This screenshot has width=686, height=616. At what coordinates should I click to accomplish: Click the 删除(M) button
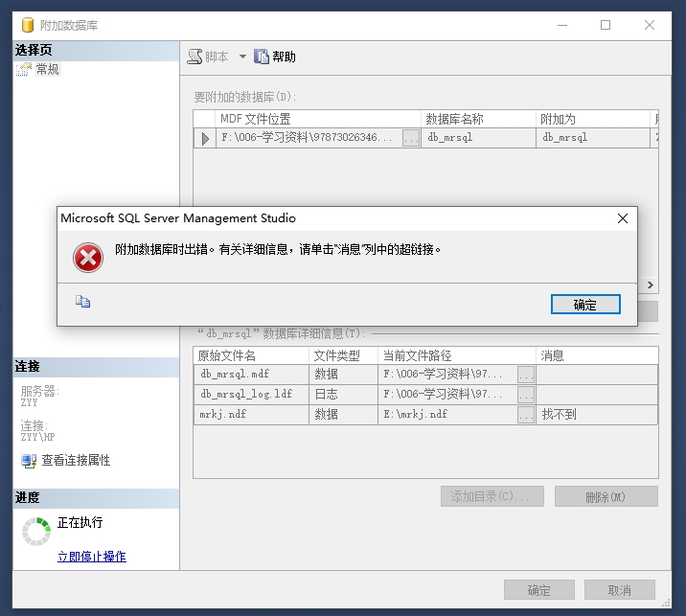point(606,496)
